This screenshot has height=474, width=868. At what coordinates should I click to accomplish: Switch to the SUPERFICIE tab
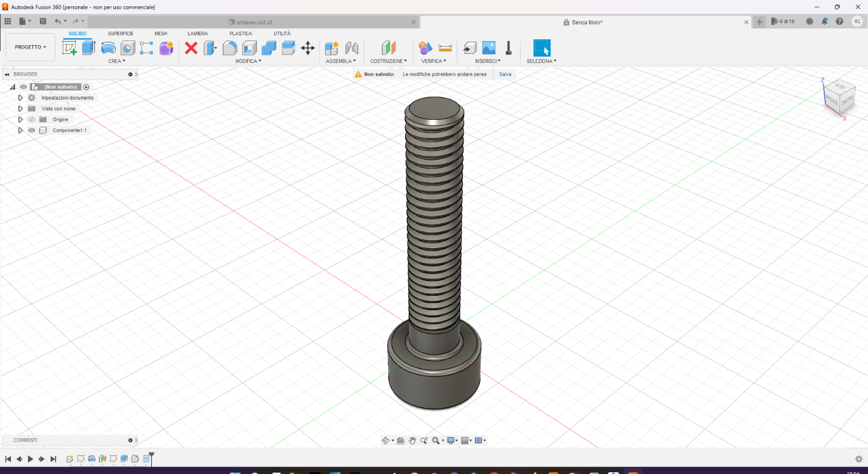pos(120,34)
